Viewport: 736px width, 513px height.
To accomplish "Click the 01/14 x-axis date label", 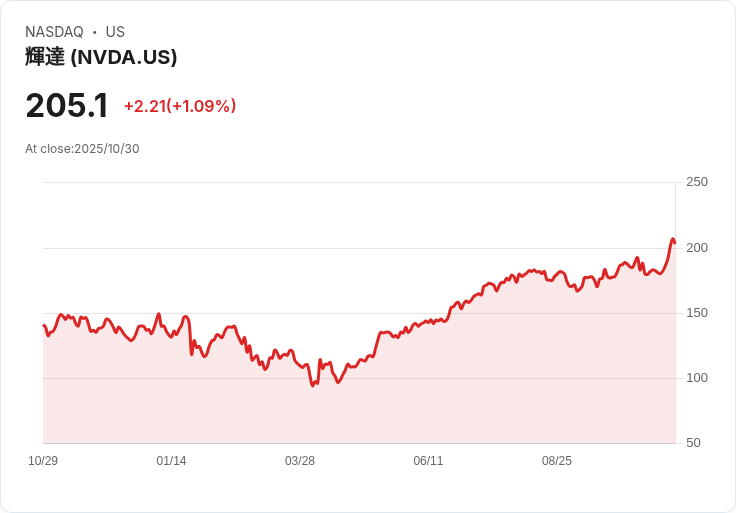I will (x=171, y=461).
